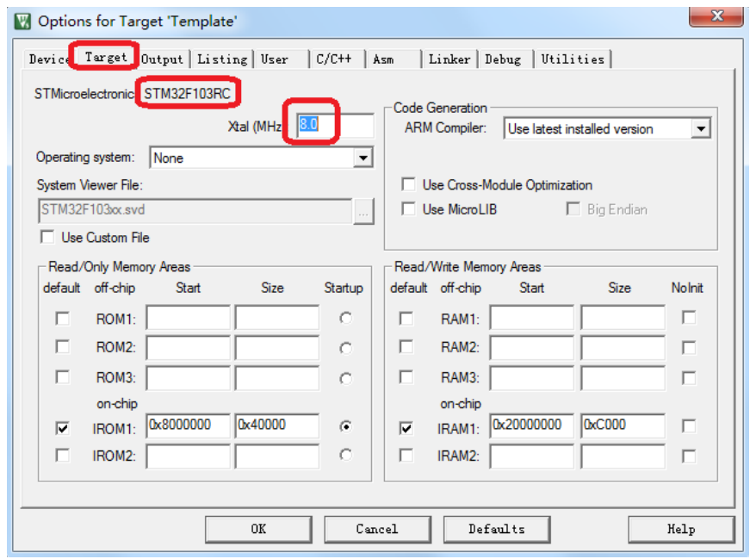
Task: Click the IROM2 Size field
Action: [x=277, y=457]
